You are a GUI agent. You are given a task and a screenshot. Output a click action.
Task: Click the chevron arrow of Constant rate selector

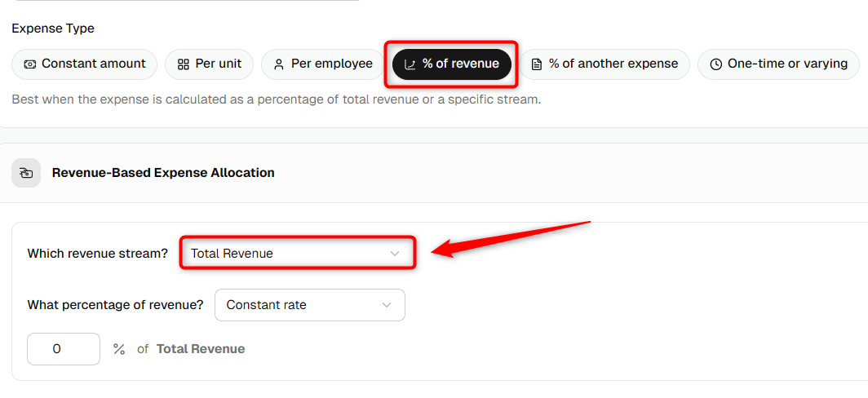pos(387,305)
